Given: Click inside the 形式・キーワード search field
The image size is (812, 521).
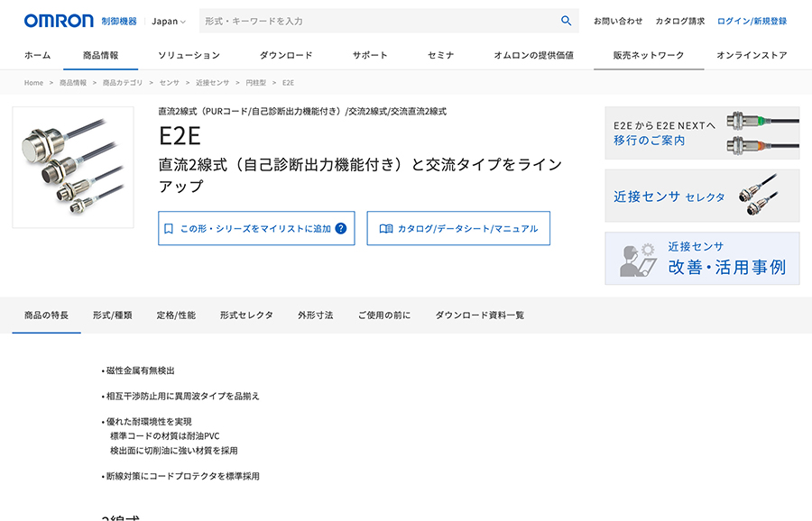Looking at the screenshot, I should [361, 20].
